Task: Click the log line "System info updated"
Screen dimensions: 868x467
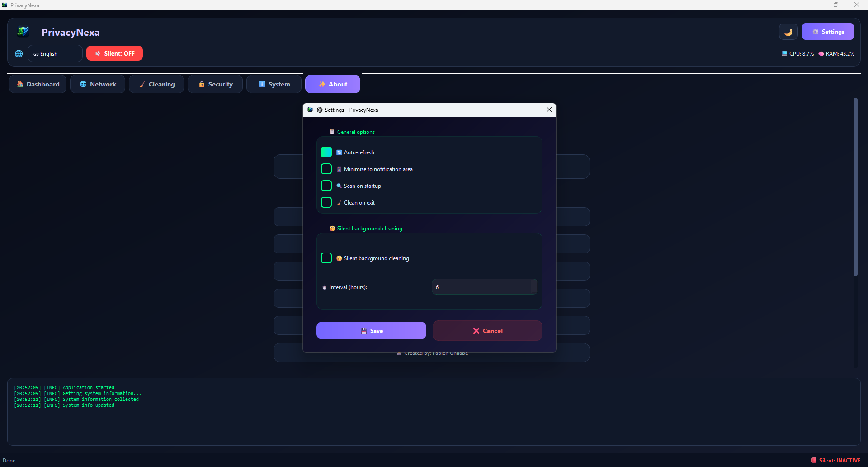Action: pos(64,405)
